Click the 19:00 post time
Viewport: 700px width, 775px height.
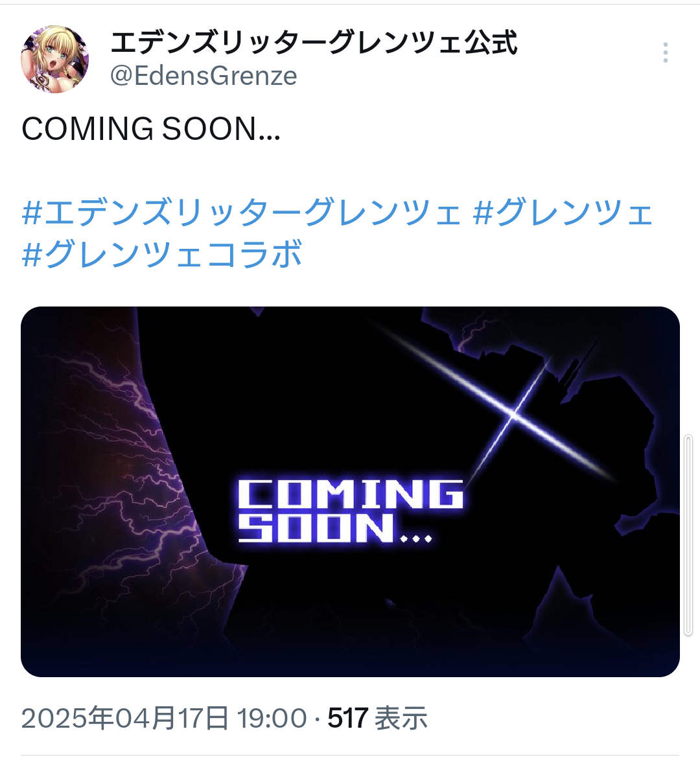point(272,718)
